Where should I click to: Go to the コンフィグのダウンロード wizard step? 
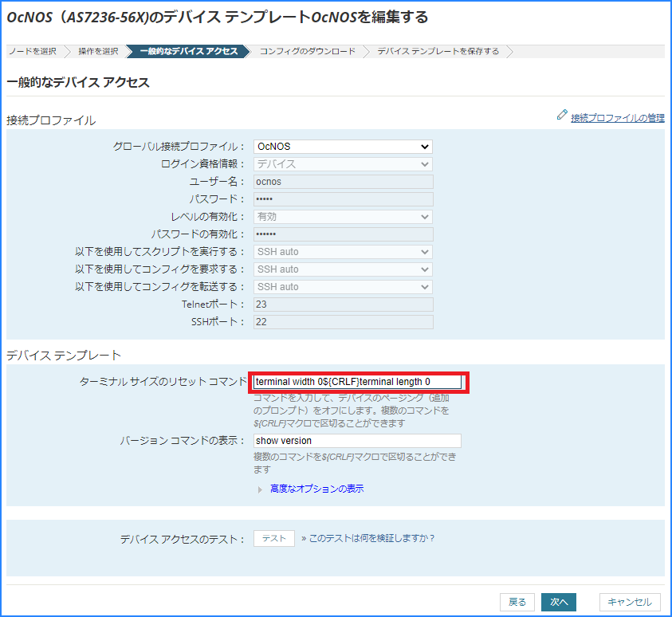pyautogui.click(x=308, y=51)
